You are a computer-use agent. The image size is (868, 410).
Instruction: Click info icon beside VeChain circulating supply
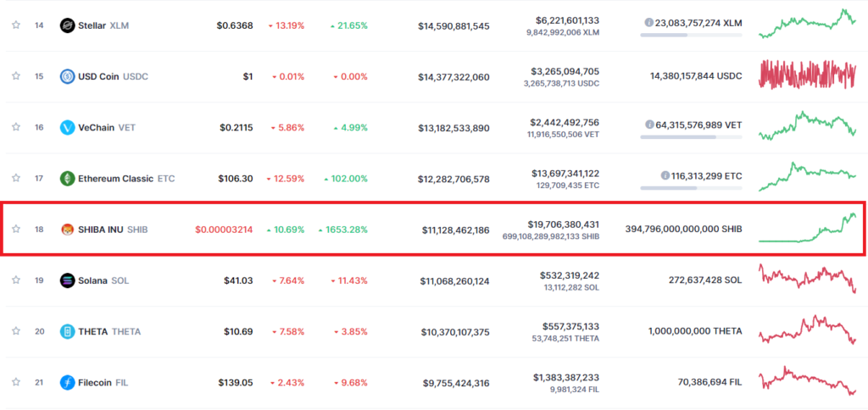coord(648,124)
